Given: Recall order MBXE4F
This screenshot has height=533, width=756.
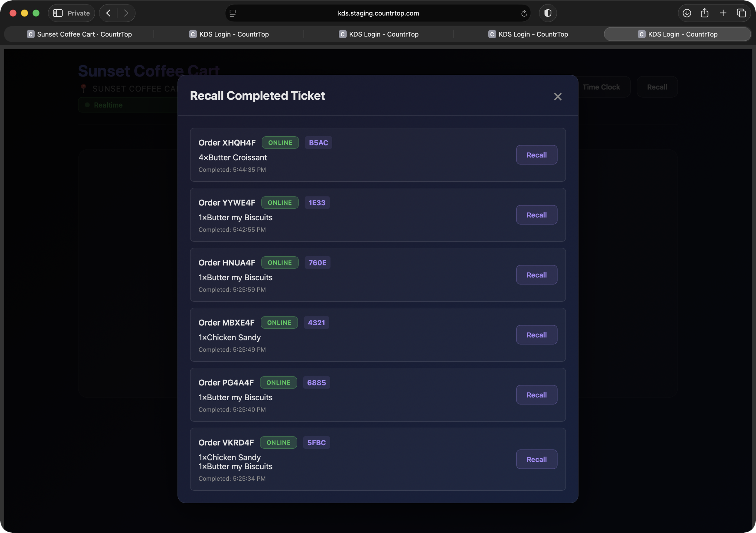Looking at the screenshot, I should coord(536,335).
